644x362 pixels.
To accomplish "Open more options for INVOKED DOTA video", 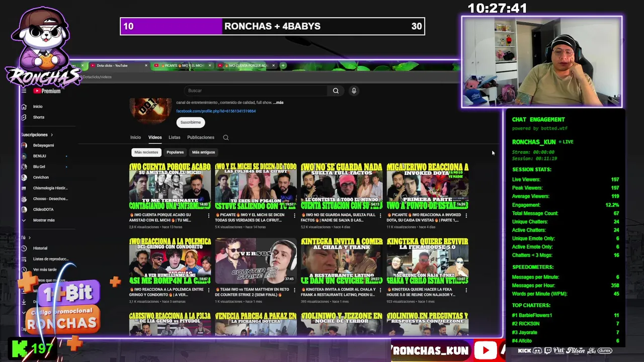I will (466, 216).
